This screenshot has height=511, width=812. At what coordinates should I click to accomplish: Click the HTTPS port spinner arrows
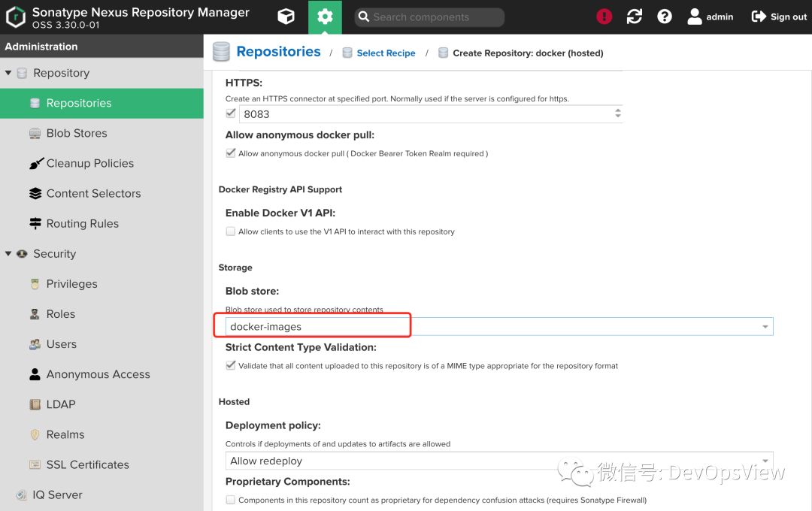pyautogui.click(x=617, y=113)
